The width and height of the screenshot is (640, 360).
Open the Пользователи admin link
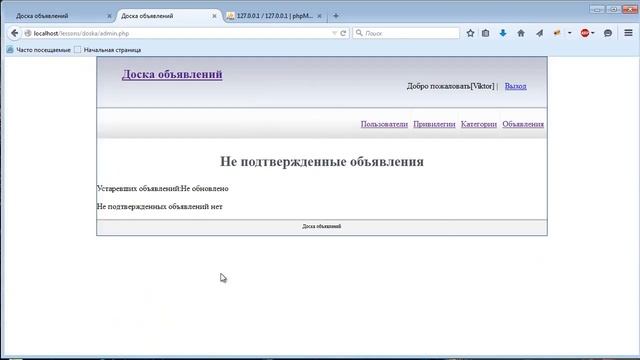[x=384, y=124]
